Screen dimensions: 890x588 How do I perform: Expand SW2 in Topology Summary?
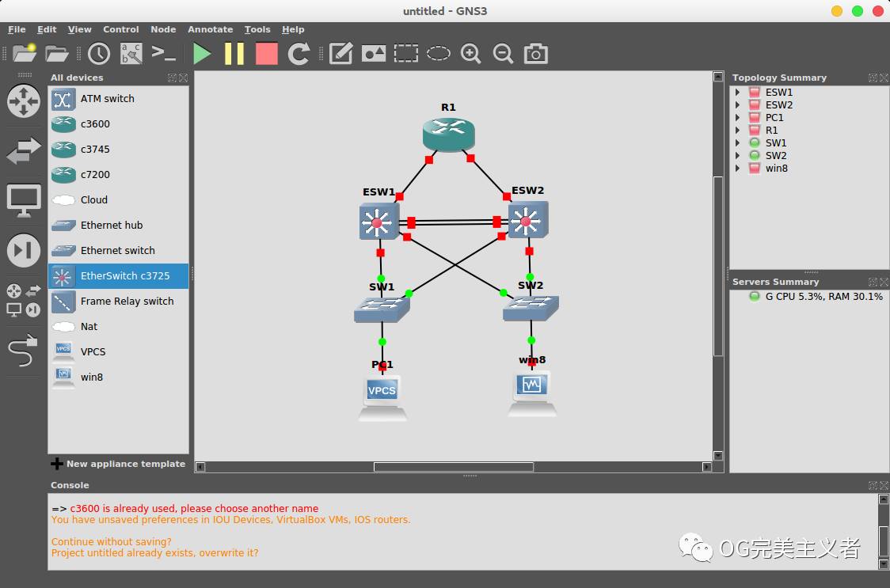click(x=737, y=156)
